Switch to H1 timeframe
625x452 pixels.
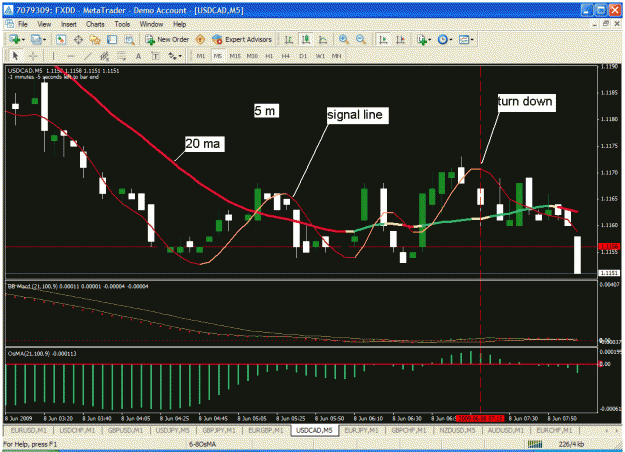click(x=269, y=56)
